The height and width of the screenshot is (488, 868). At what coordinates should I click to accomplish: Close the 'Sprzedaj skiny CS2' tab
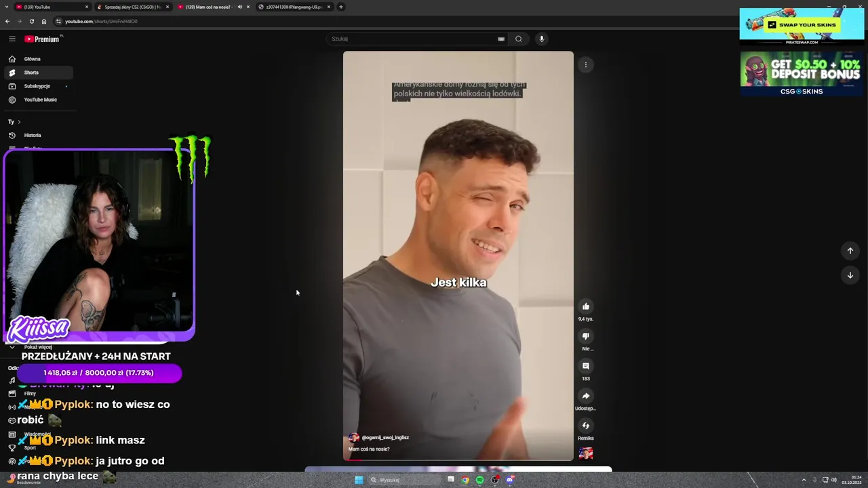pyautogui.click(x=167, y=7)
